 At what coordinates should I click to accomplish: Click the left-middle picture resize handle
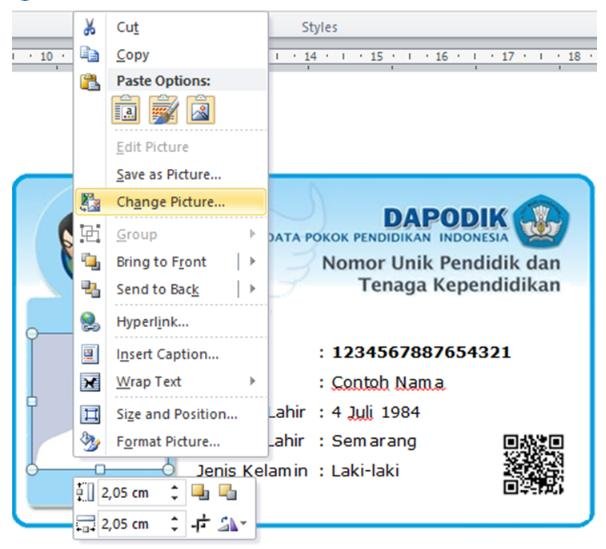32,401
